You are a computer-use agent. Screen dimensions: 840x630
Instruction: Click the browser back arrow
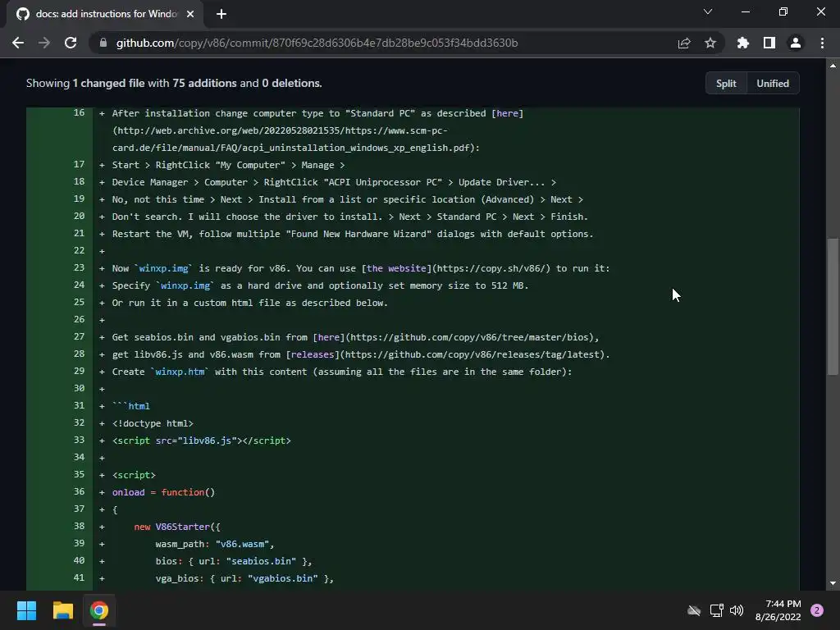point(18,43)
